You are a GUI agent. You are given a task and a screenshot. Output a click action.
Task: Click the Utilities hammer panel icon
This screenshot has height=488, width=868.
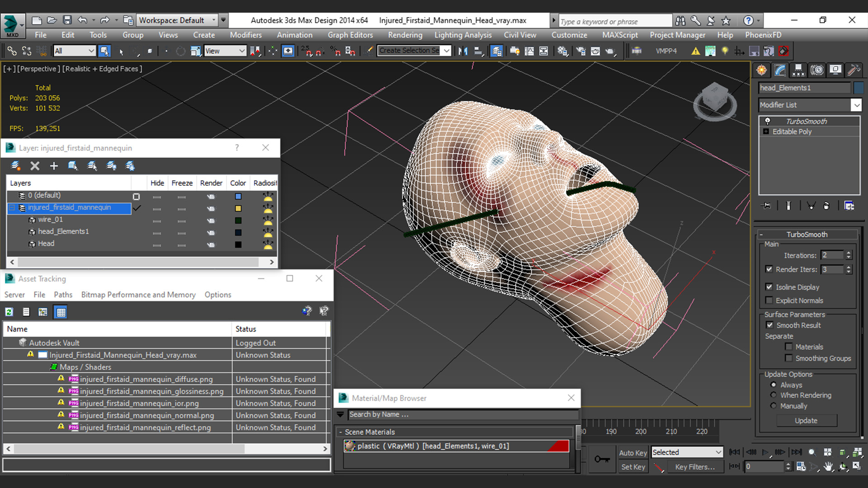click(x=854, y=70)
